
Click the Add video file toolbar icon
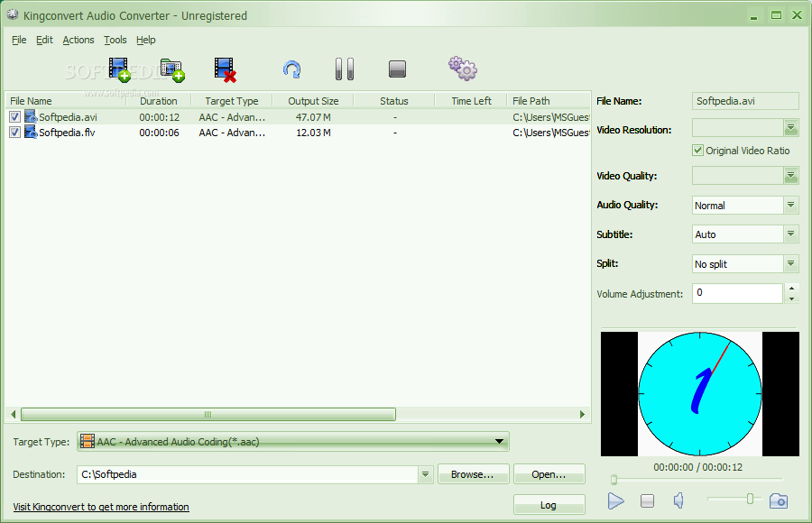(120, 69)
